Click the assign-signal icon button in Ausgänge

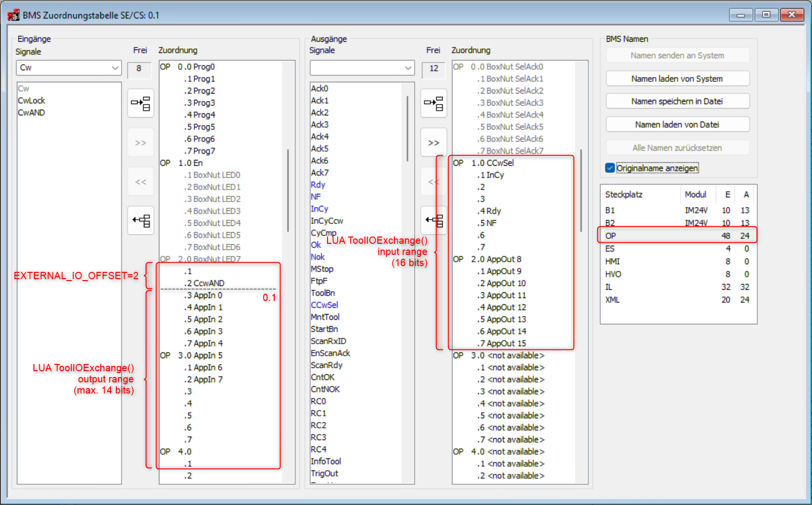point(433,103)
